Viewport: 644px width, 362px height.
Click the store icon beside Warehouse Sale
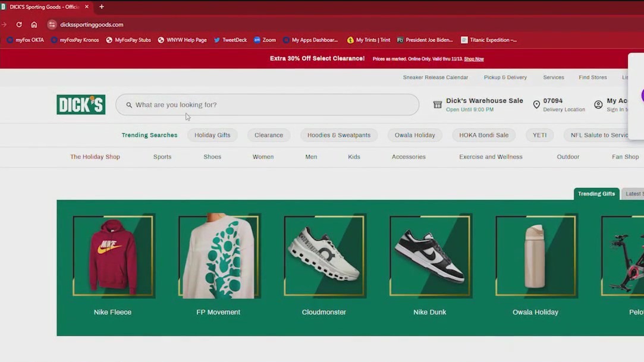click(438, 105)
